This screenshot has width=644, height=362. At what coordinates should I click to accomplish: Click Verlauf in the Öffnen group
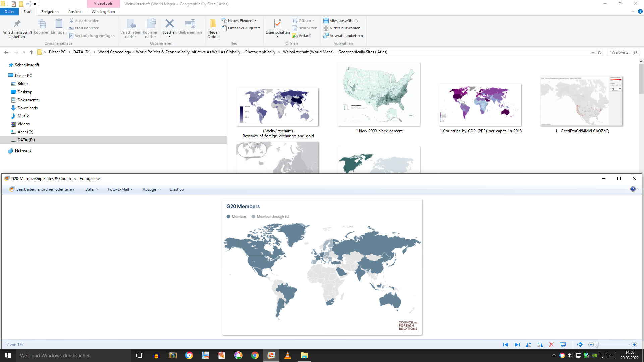[302, 36]
